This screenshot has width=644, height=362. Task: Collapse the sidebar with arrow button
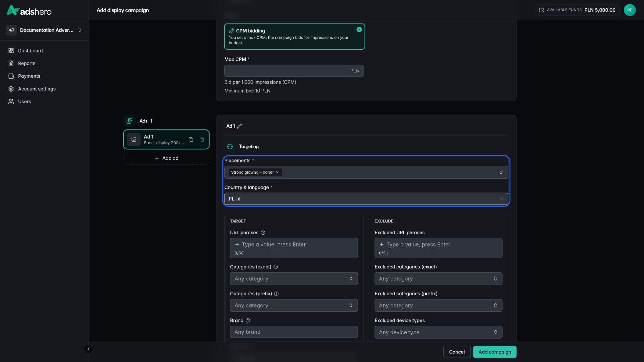pyautogui.click(x=88, y=349)
